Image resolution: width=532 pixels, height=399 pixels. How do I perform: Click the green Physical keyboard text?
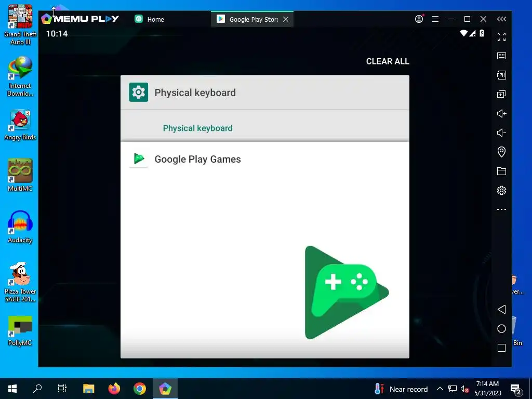pyautogui.click(x=197, y=128)
